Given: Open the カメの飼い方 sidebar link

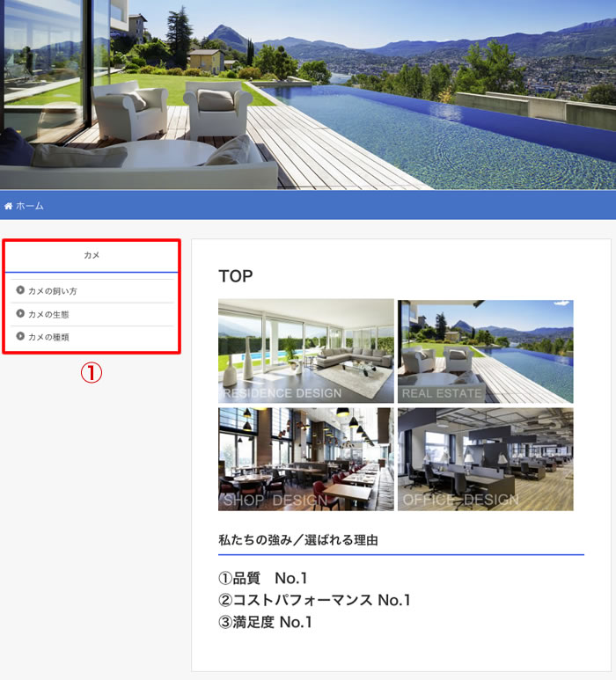Looking at the screenshot, I should (53, 290).
